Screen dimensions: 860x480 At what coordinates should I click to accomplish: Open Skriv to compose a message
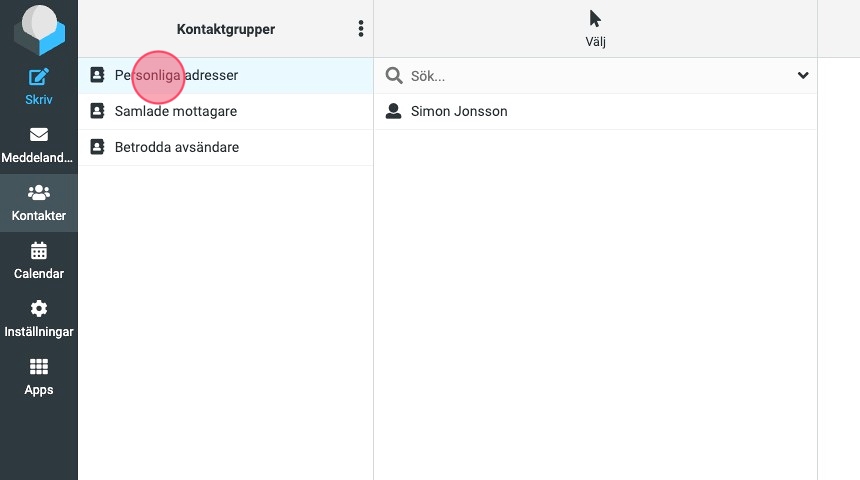[39, 87]
